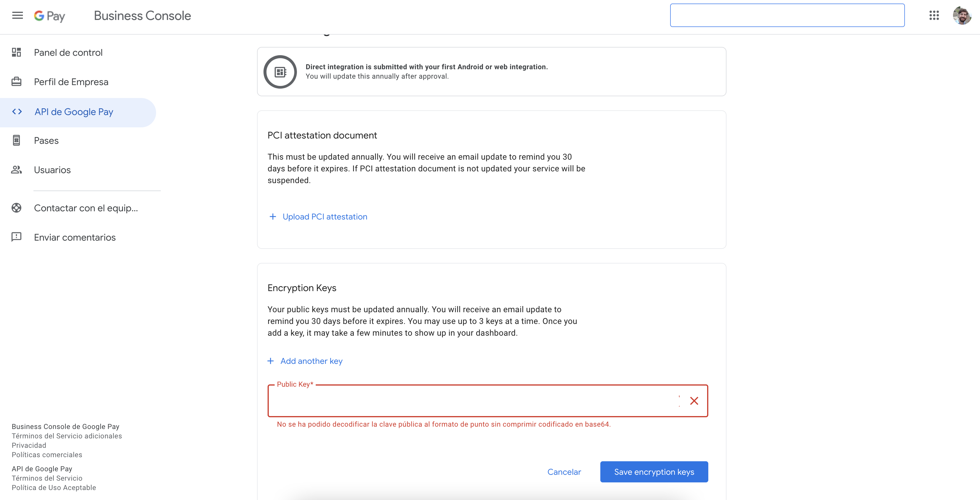Switch to Perfil de Empresa section
The height and width of the screenshot is (500, 980).
click(71, 82)
